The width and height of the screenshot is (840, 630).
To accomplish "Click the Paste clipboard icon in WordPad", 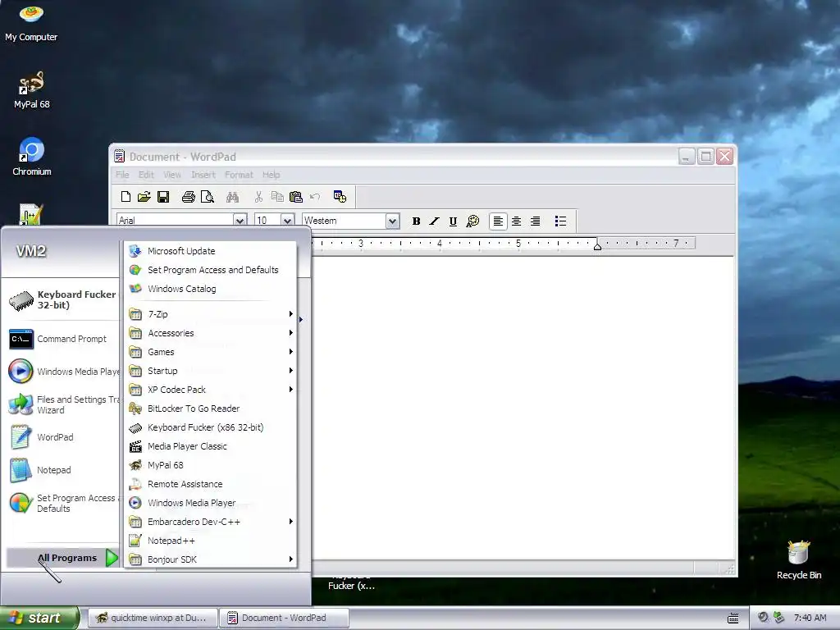I will click(295, 197).
